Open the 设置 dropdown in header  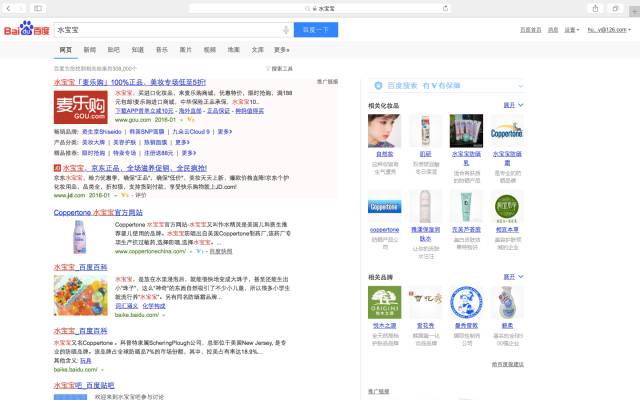[572, 30]
